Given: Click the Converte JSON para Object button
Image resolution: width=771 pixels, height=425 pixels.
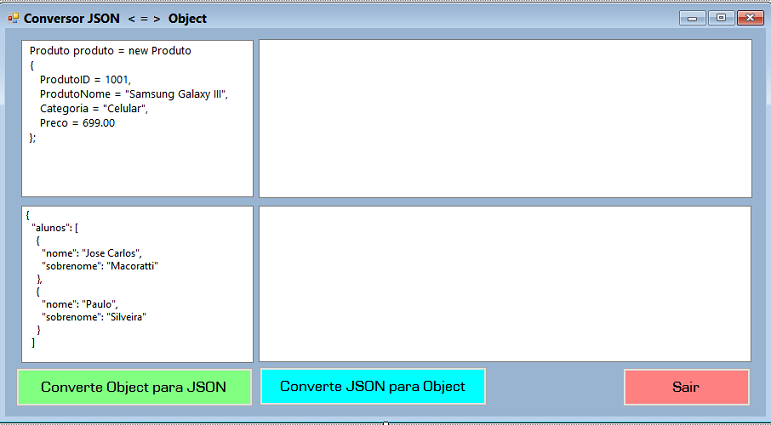Looking at the screenshot, I should 373,386.
